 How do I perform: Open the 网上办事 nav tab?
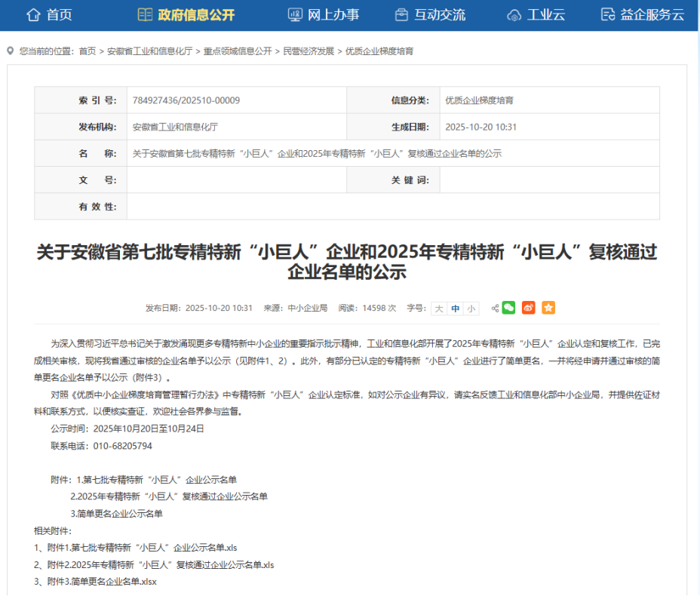(x=324, y=14)
